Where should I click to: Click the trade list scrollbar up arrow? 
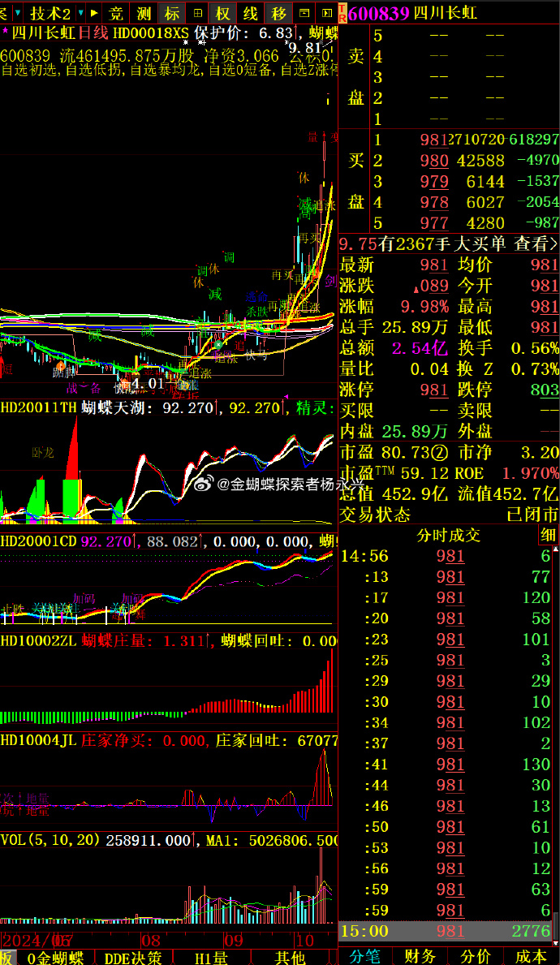click(x=556, y=549)
